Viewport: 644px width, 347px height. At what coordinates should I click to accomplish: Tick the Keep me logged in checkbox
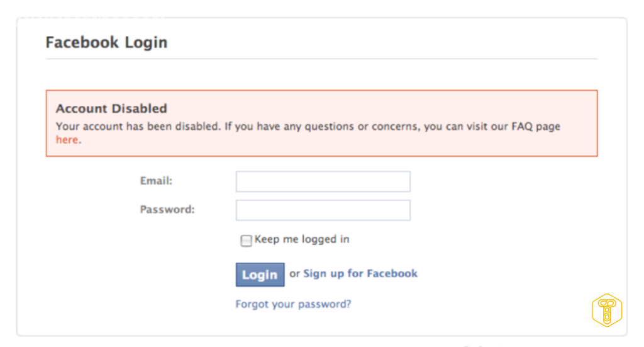click(x=246, y=241)
